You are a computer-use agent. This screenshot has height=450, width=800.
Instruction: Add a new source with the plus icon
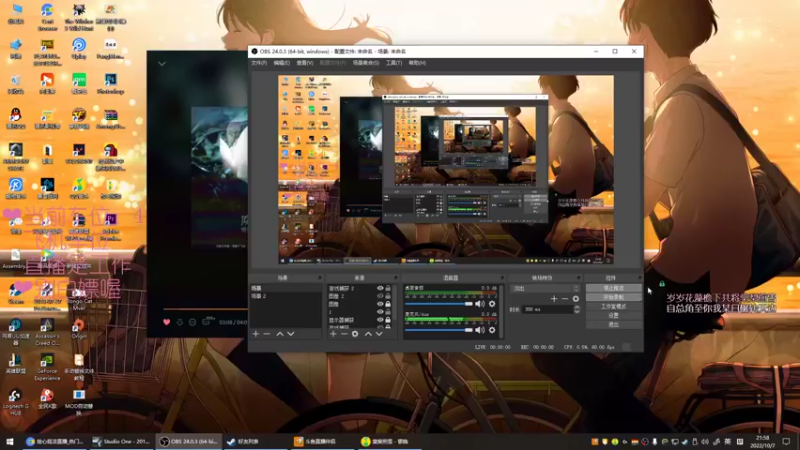(333, 334)
